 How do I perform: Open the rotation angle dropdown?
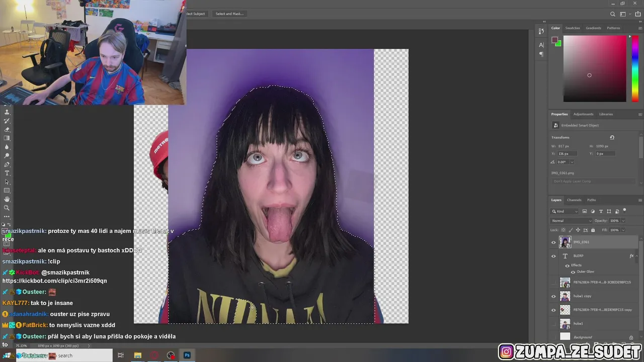(572, 162)
